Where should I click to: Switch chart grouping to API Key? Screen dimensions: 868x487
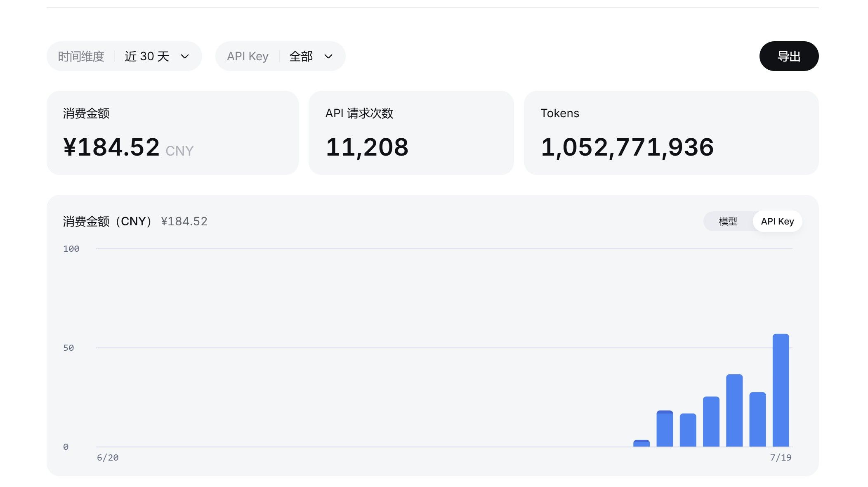pyautogui.click(x=777, y=222)
